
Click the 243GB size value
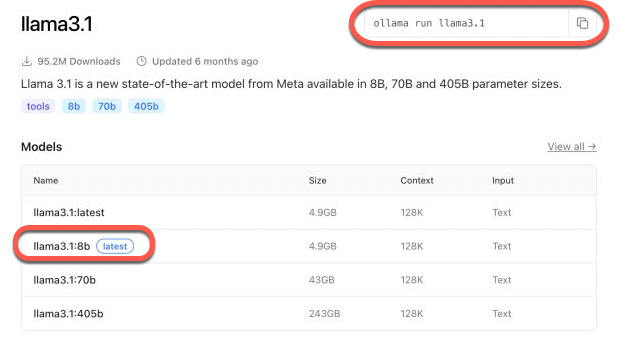pos(325,314)
